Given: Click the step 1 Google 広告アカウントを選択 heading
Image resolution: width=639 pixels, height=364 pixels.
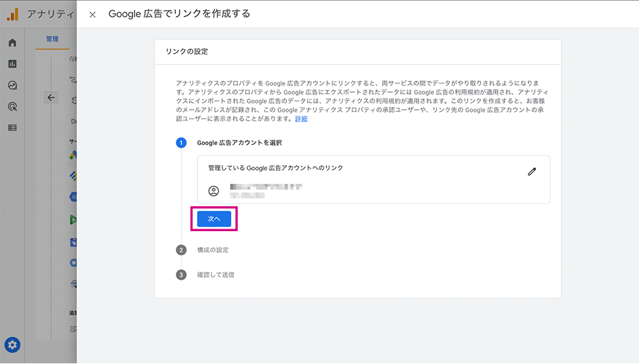Looking at the screenshot, I should tap(240, 143).
